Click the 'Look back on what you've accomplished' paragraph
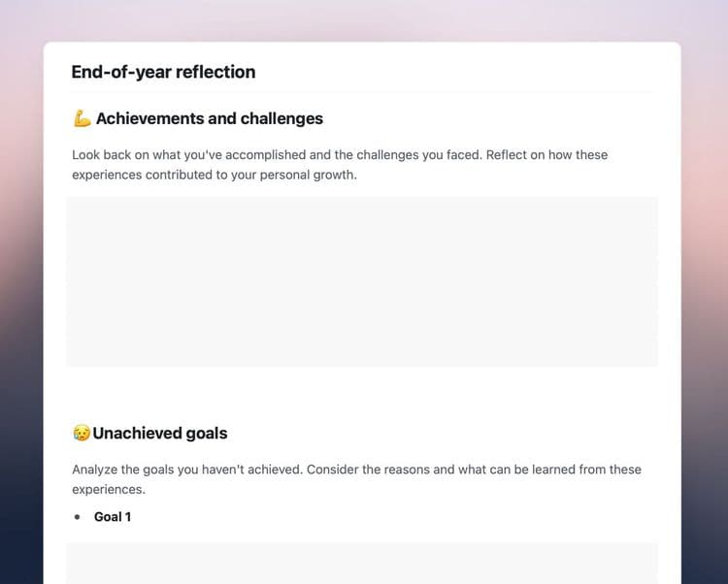728x584 pixels. pos(340,165)
